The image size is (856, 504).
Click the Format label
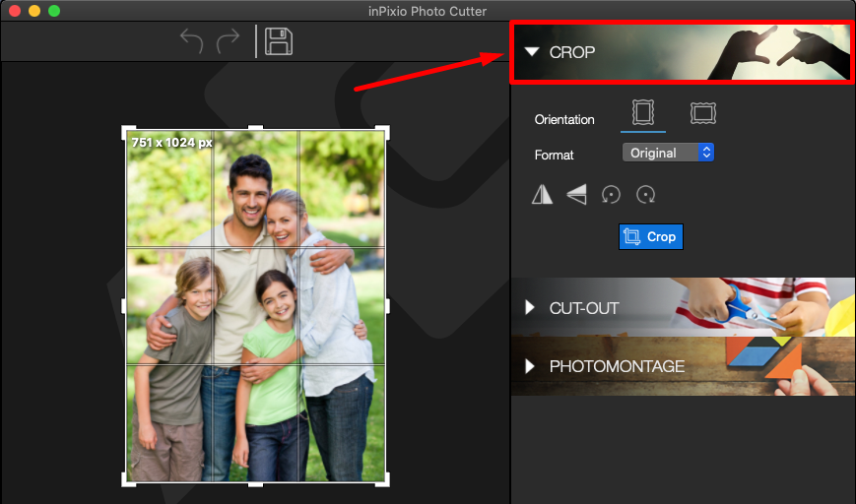point(555,155)
